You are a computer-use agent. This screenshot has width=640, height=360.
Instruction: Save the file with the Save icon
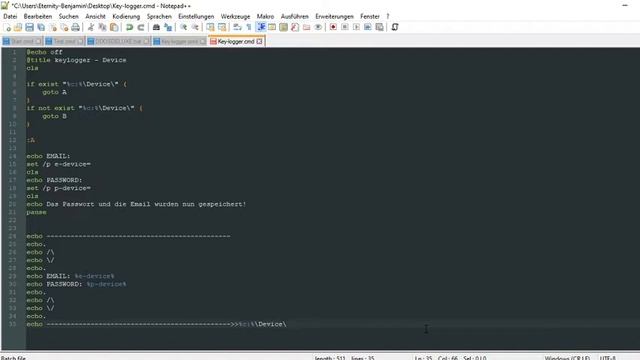pyautogui.click(x=29, y=27)
